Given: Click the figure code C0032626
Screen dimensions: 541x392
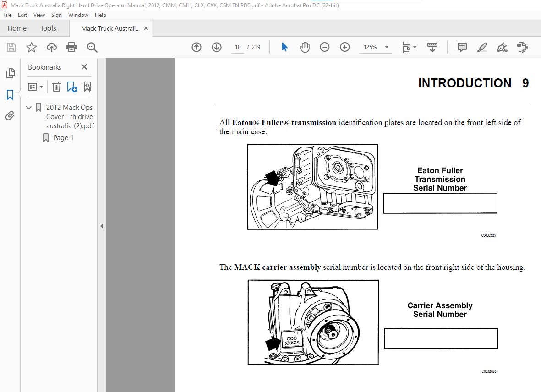Looking at the screenshot, I should [x=489, y=371].
